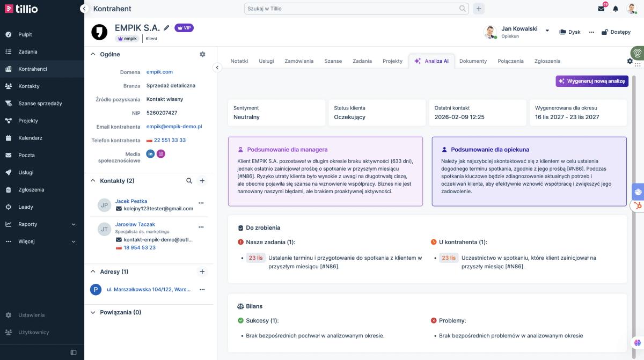Open Jacek Pestka contact link

point(131,201)
